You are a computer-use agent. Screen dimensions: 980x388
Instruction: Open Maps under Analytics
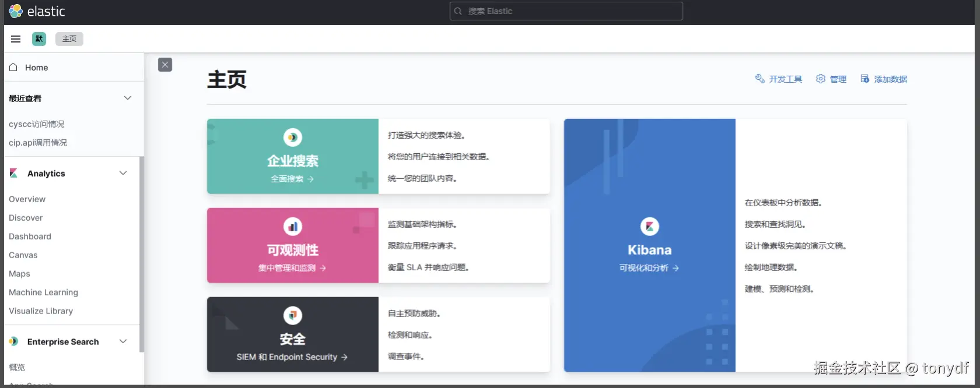[x=19, y=274]
